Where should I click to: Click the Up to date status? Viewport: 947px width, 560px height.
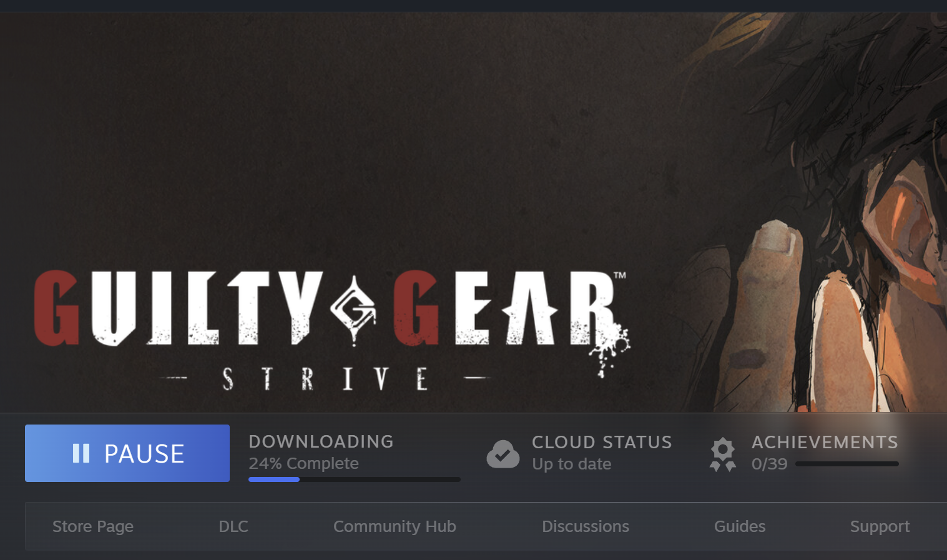tap(572, 464)
